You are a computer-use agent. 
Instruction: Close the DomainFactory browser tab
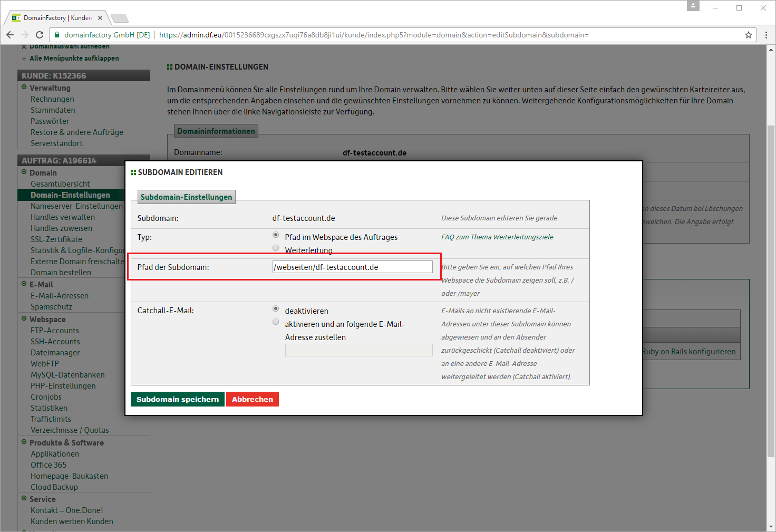tap(100, 18)
